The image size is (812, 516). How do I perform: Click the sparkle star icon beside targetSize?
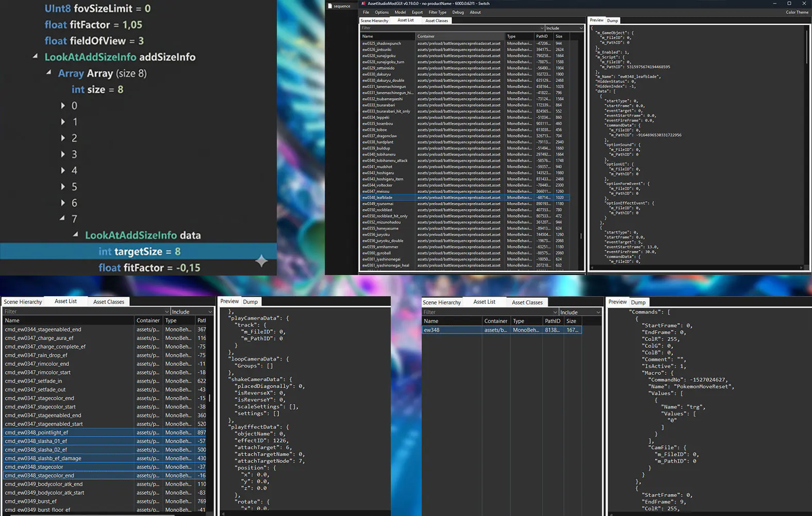click(x=261, y=261)
